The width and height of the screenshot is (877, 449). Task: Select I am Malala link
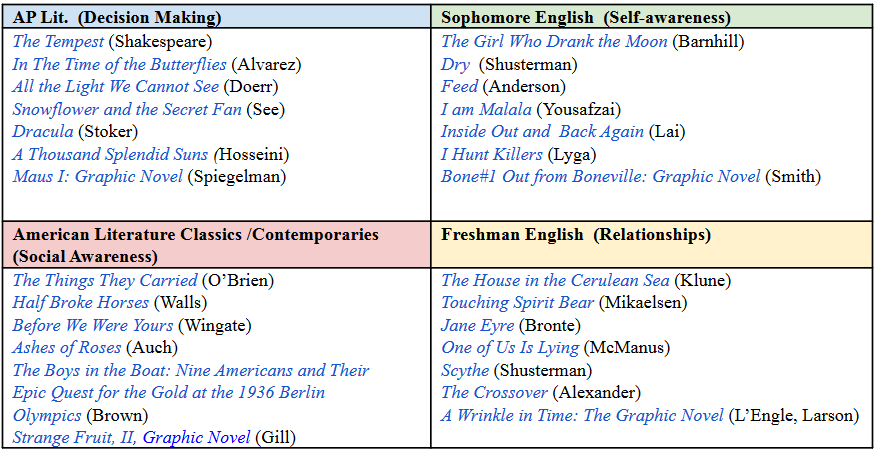click(x=486, y=109)
